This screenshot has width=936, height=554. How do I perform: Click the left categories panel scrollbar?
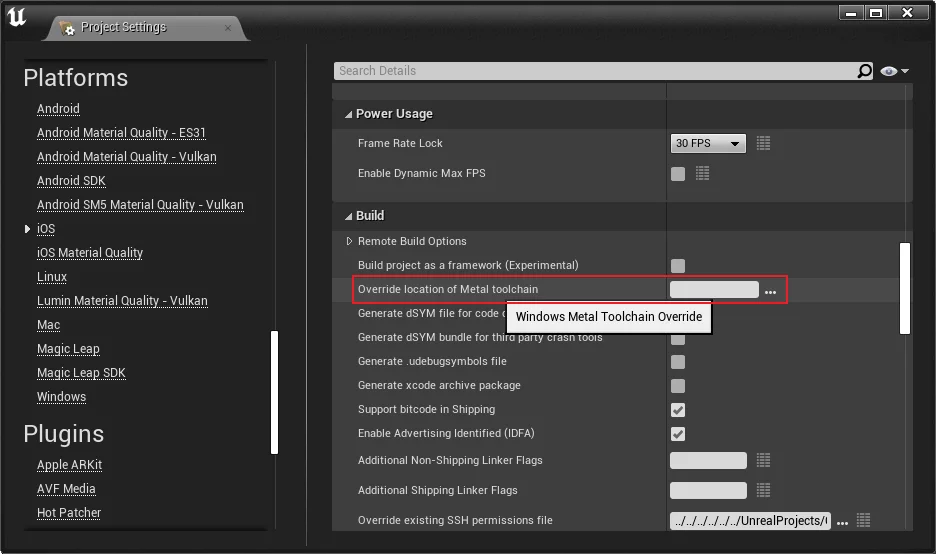275,392
